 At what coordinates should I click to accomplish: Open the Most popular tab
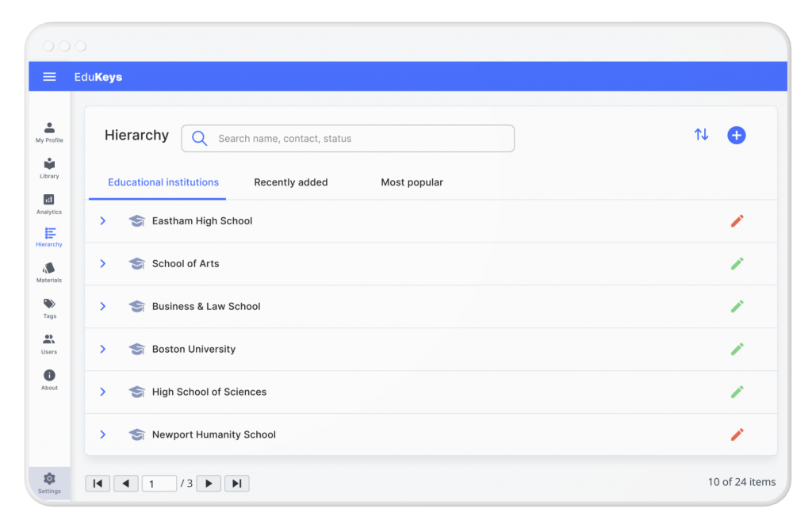(x=412, y=182)
